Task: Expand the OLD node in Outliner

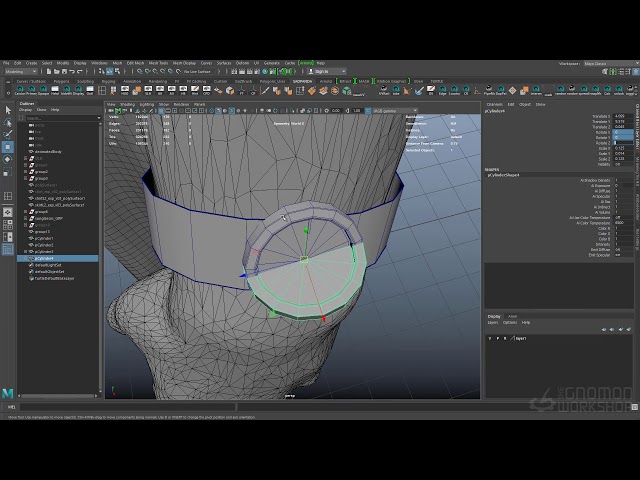Action: click(26, 158)
